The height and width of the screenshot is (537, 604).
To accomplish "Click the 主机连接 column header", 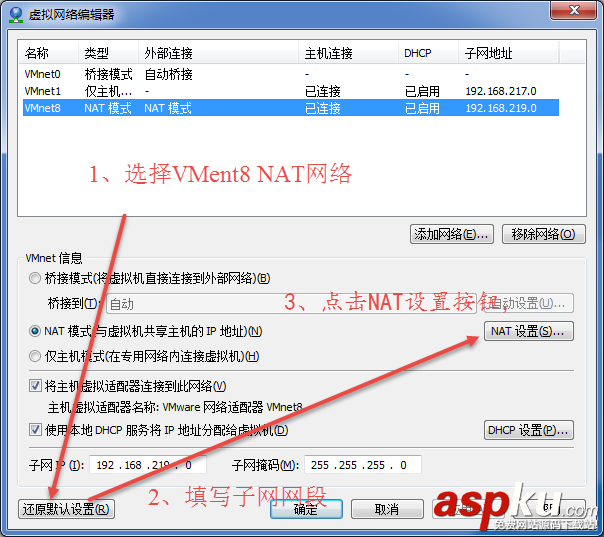I will pyautogui.click(x=348, y=53).
